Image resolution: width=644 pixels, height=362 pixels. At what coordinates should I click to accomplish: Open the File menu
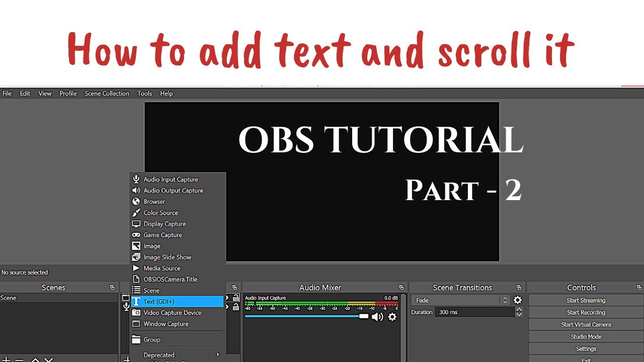pos(7,94)
